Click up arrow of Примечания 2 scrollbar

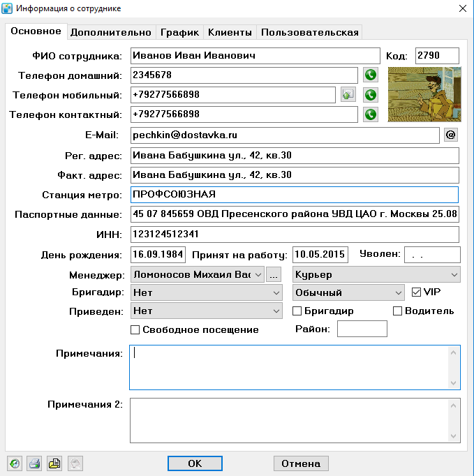453,406
